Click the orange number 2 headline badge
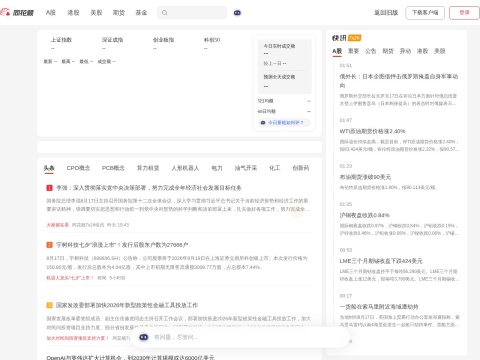480x360 pixels. click(x=49, y=245)
